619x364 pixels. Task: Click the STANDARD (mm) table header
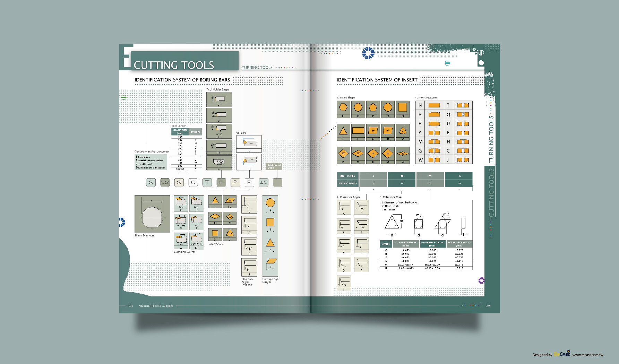180,132
